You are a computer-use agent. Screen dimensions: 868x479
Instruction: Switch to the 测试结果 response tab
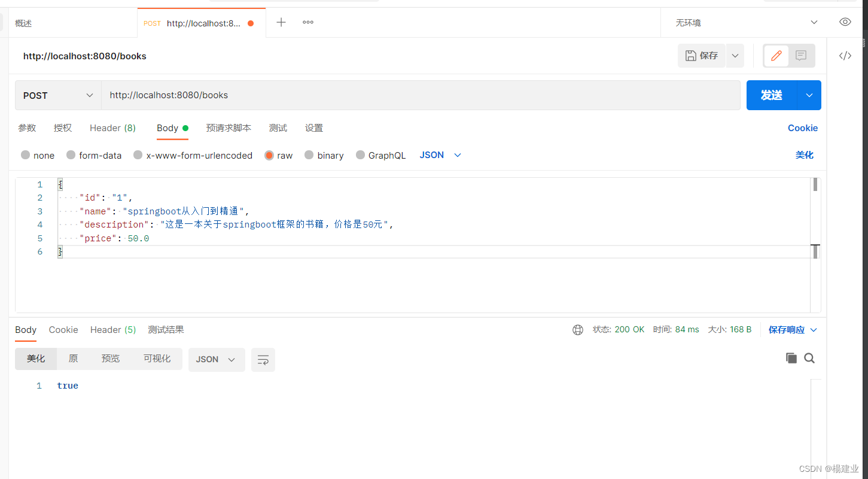point(166,329)
